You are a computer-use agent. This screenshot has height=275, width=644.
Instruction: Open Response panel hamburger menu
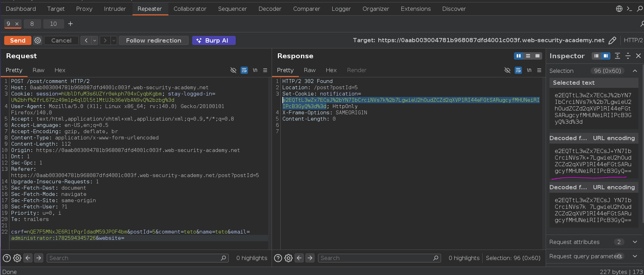(539, 70)
